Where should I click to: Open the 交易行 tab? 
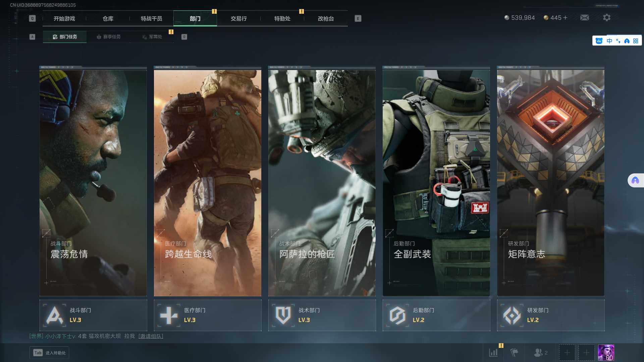coord(238,19)
